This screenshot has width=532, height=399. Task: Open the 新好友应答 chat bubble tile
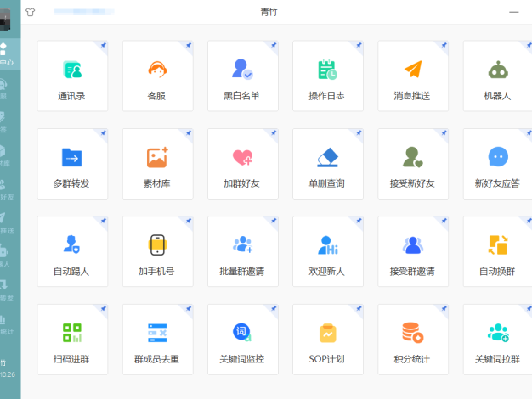point(498,164)
